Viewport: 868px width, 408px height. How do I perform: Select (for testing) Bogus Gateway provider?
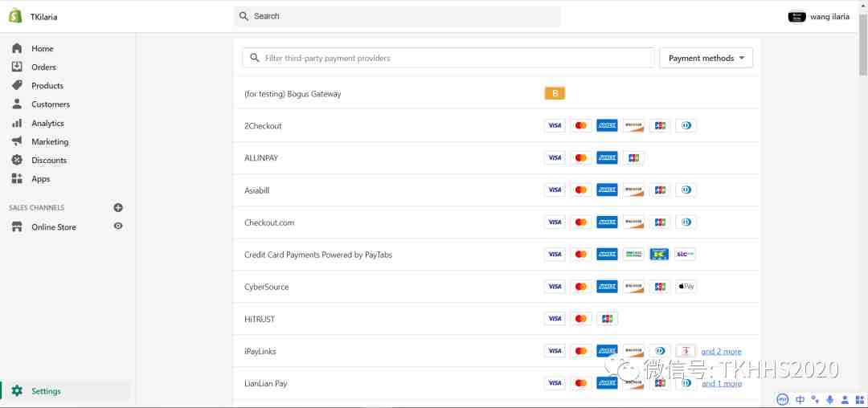(293, 94)
